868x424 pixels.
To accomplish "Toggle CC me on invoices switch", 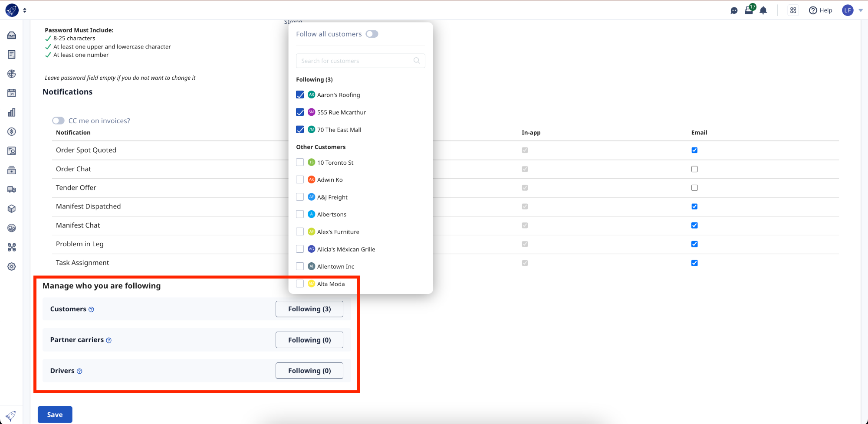I will pyautogui.click(x=58, y=121).
